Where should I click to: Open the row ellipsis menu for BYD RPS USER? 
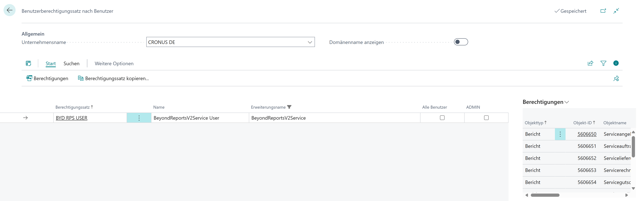point(139,118)
